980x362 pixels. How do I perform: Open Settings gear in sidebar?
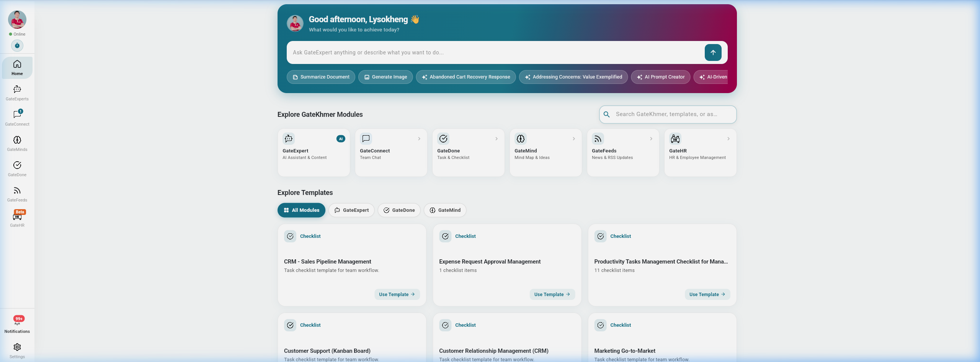tap(17, 351)
